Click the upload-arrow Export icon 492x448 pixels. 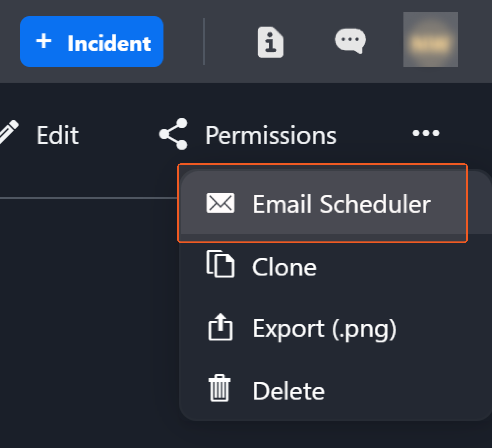point(220,327)
